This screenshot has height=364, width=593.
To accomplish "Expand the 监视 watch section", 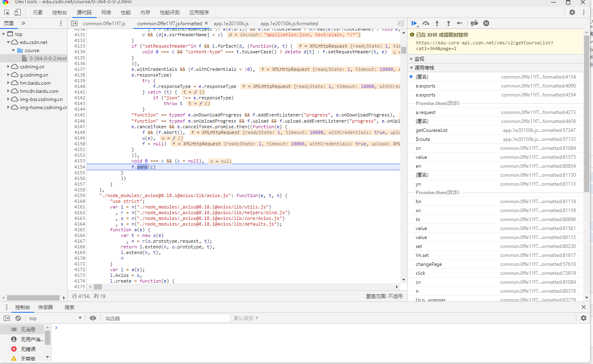I will click(419, 59).
